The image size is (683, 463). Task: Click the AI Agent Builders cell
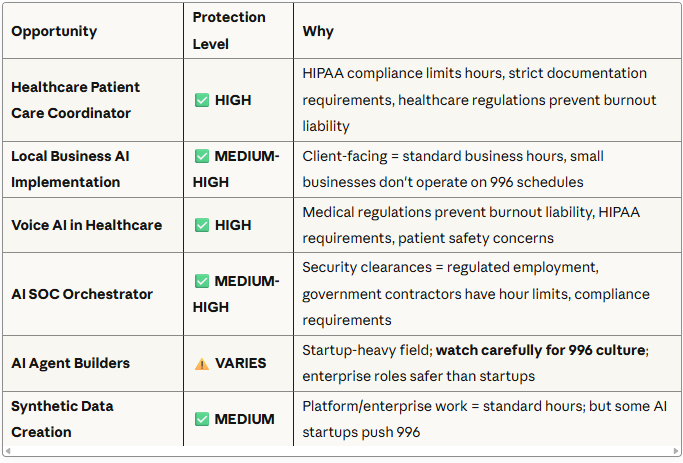[x=70, y=363]
